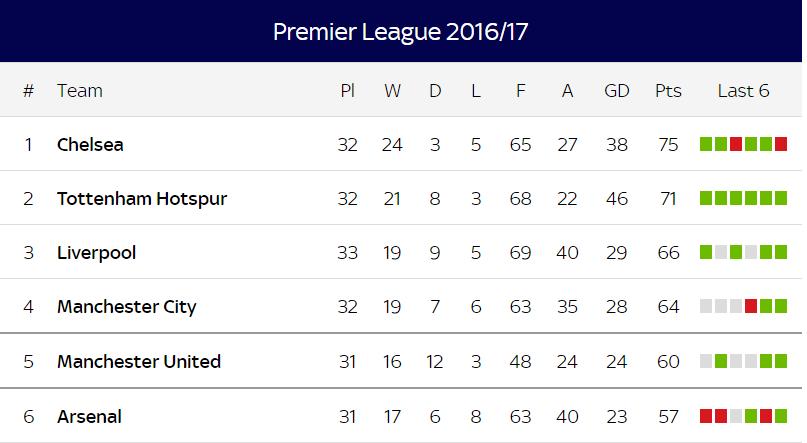Click the Premier League 2016/17 title
The height and width of the screenshot is (443, 807).
[x=400, y=32]
